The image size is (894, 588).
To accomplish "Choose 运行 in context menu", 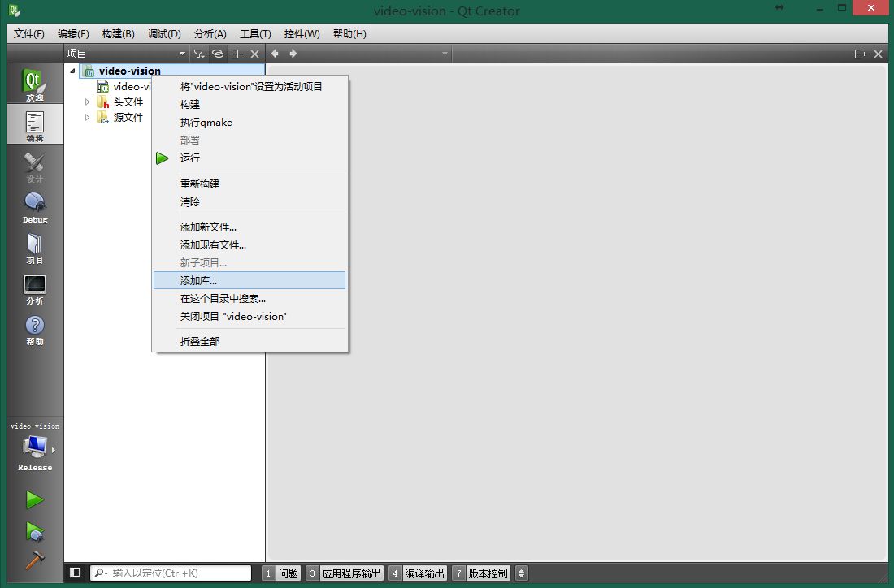I will click(x=250, y=158).
